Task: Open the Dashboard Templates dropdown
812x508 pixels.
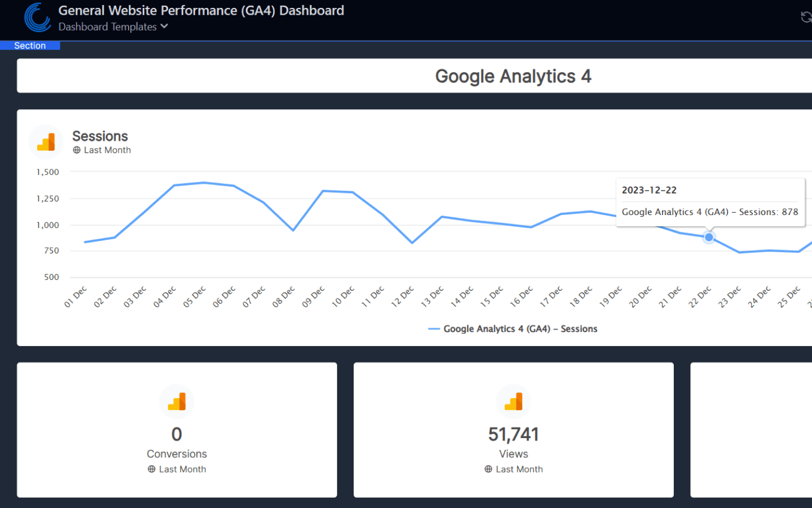Action: pos(107,27)
